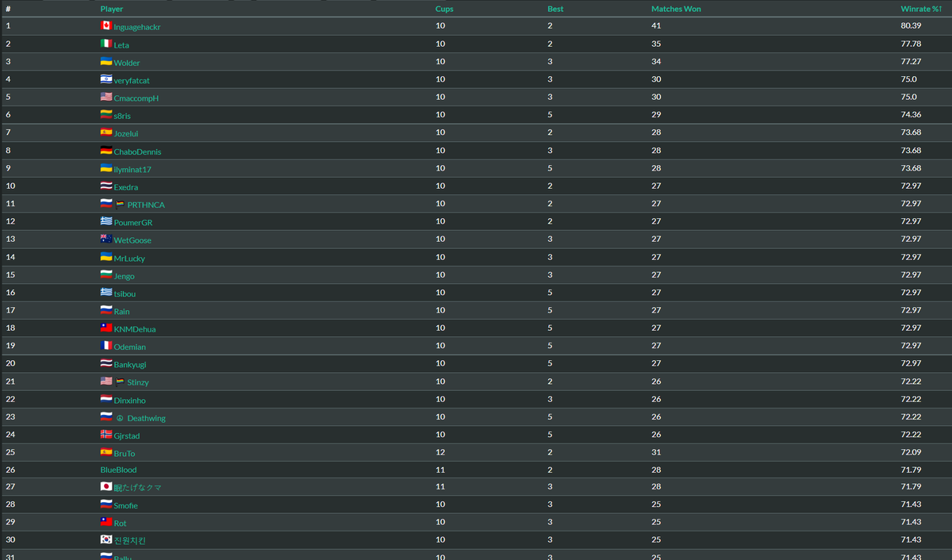
Task: Click peace symbol icon next to Deathwing
Action: [120, 418]
